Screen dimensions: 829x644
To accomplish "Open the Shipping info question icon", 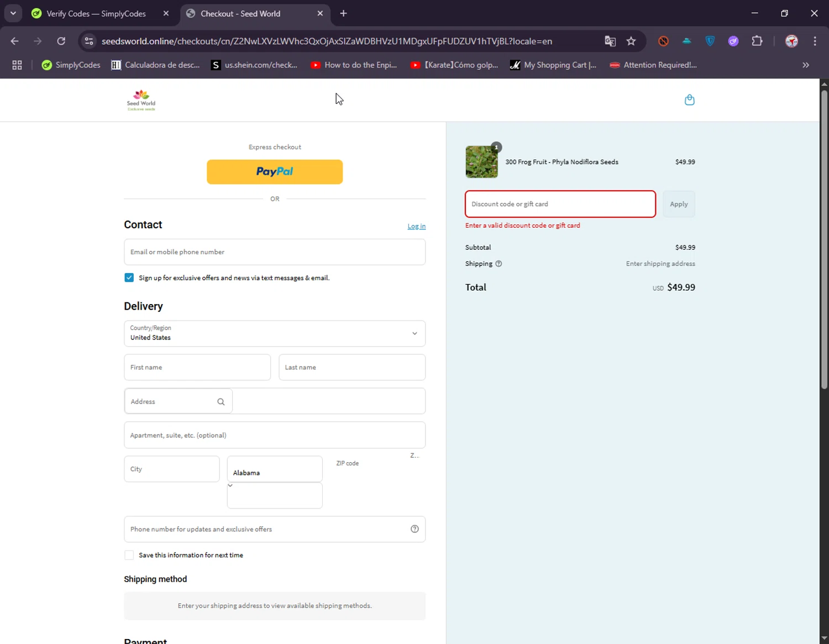I will coord(499,264).
